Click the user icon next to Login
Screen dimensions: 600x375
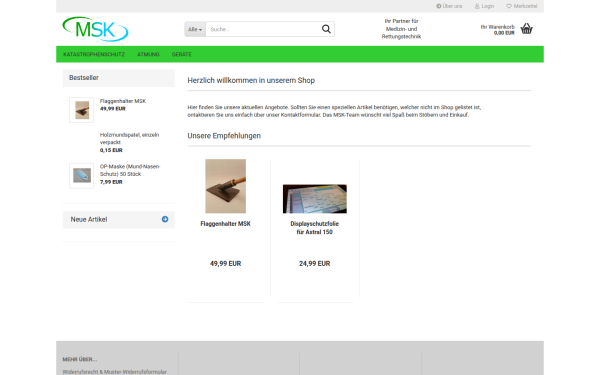point(477,6)
